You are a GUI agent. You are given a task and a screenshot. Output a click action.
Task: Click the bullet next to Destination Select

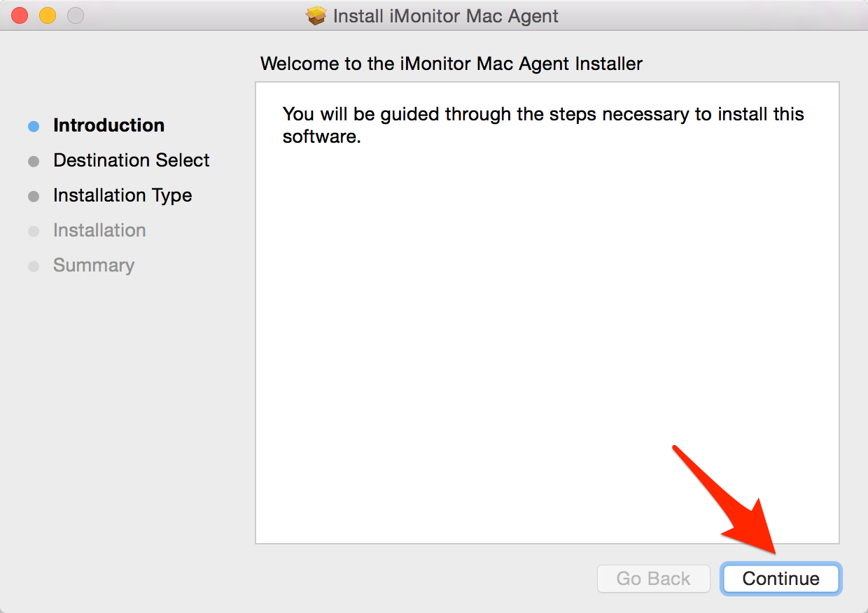34,162
